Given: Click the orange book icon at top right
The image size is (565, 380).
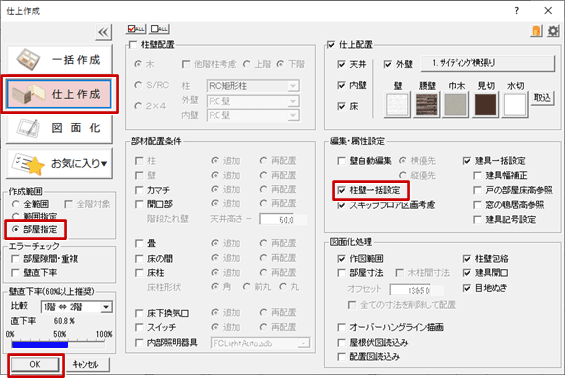Looking at the screenshot, I should coord(537,31).
